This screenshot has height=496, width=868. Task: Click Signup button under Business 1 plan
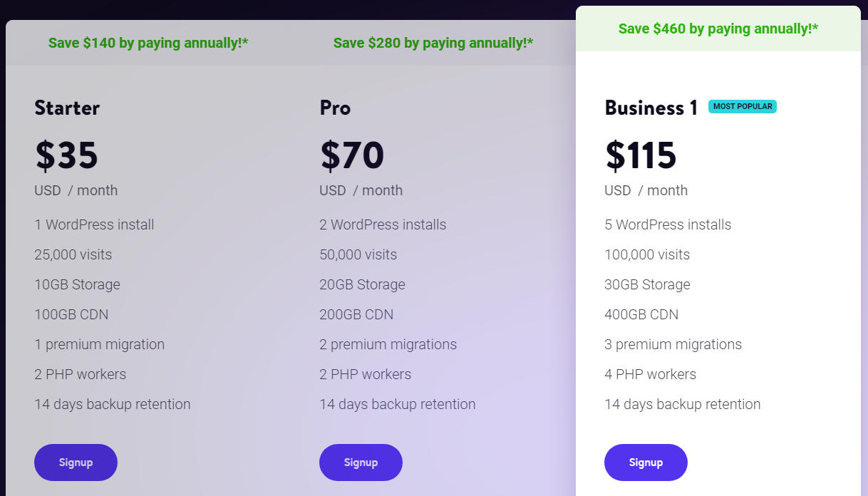(646, 463)
